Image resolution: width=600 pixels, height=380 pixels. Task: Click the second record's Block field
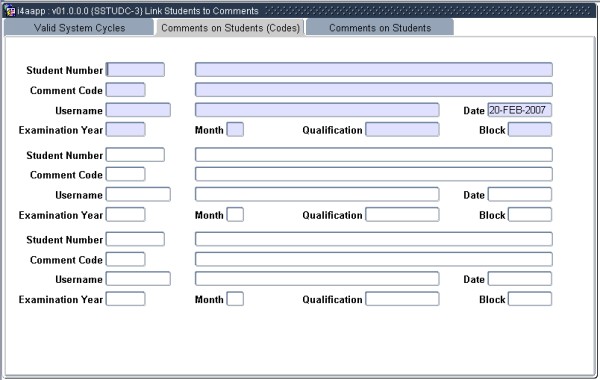(530, 215)
